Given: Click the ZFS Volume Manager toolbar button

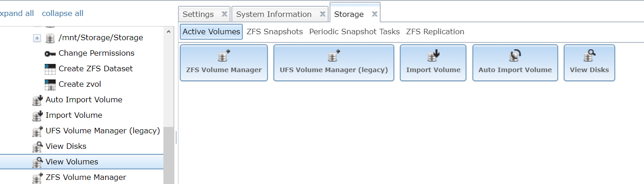Looking at the screenshot, I should [x=224, y=63].
